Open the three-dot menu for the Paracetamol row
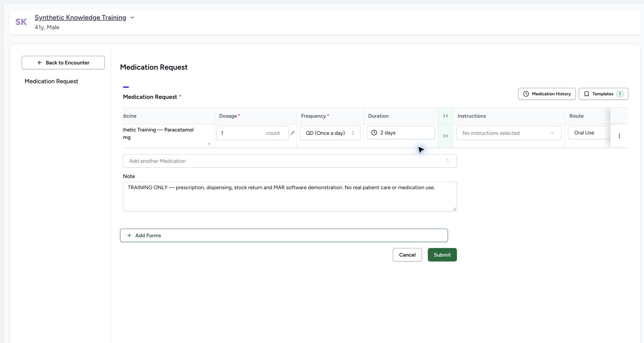 point(619,136)
